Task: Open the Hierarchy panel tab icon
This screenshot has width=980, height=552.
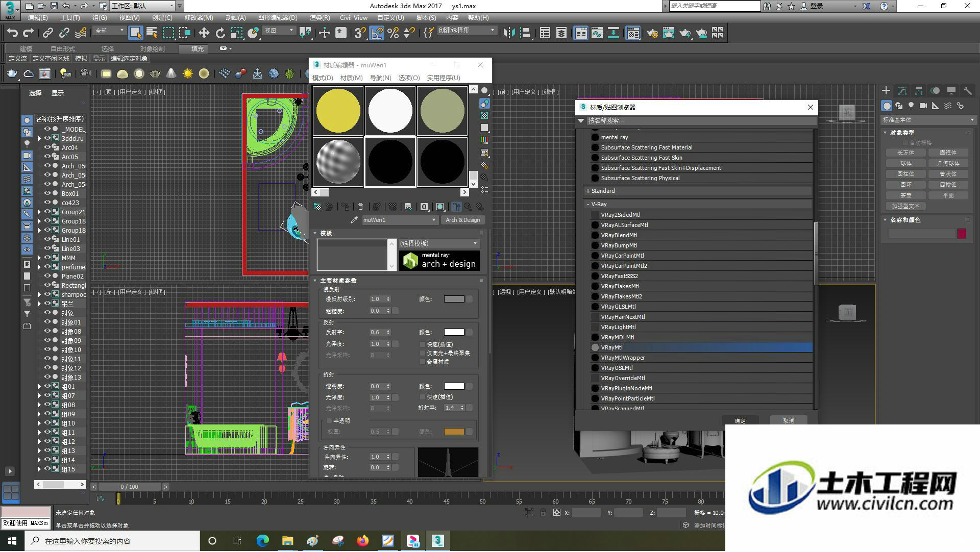Action: tap(919, 91)
